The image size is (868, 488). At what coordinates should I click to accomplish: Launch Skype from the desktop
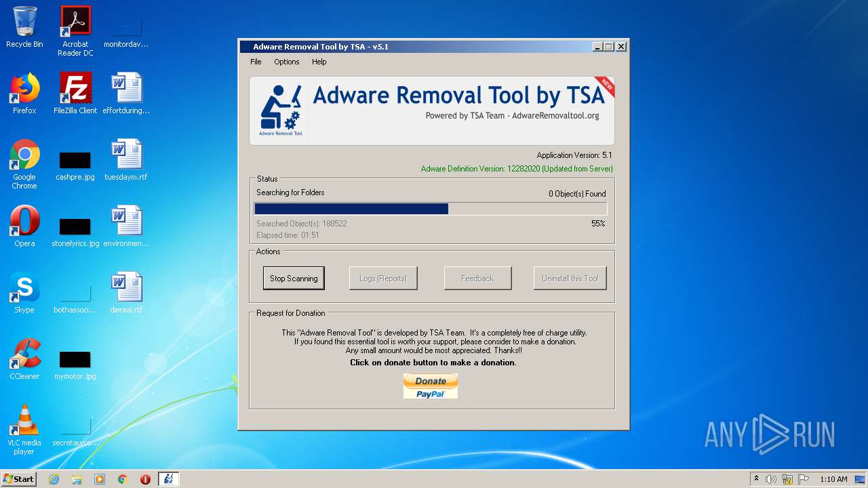pos(24,293)
